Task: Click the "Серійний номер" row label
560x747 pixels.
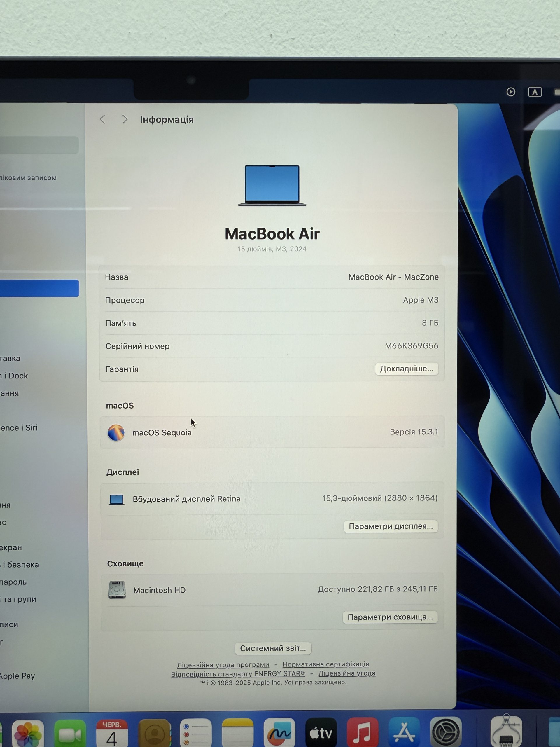Action: [137, 346]
